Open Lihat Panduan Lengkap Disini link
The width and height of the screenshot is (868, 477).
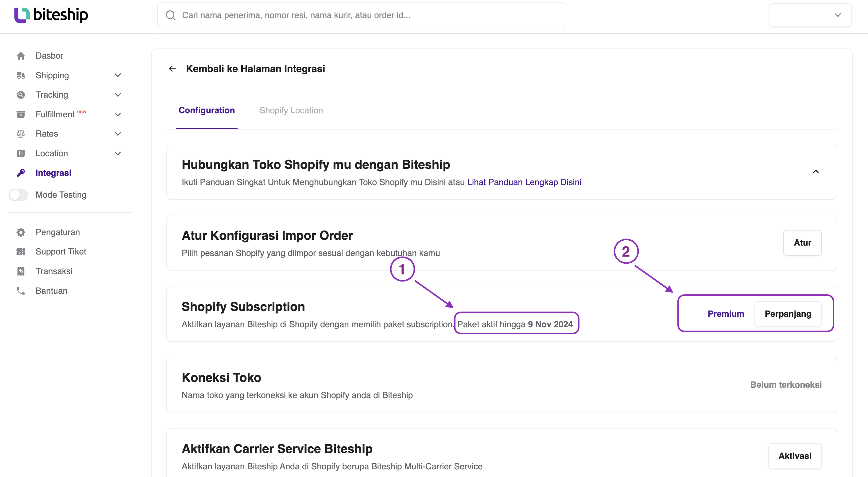click(x=524, y=182)
